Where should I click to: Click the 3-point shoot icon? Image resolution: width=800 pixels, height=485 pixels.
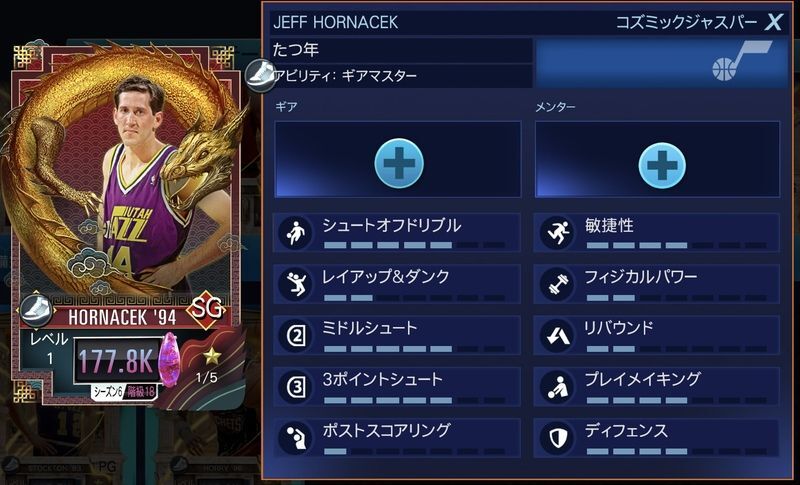295,387
